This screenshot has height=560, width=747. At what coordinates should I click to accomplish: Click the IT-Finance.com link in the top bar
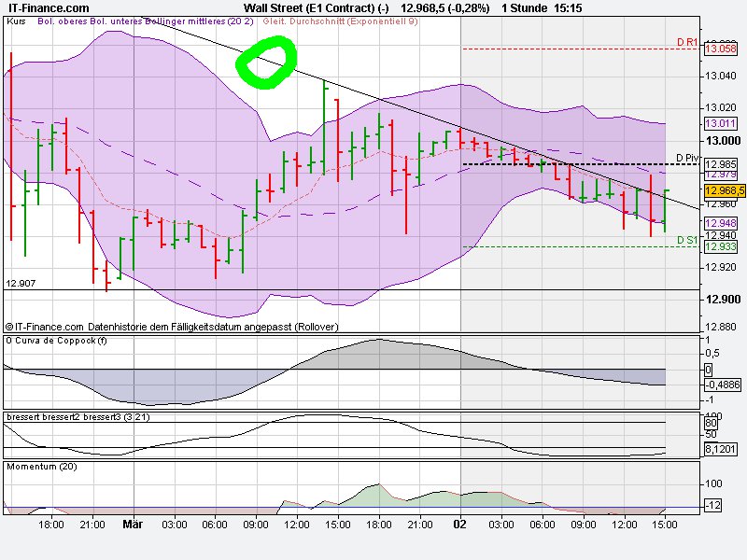pos(45,7)
